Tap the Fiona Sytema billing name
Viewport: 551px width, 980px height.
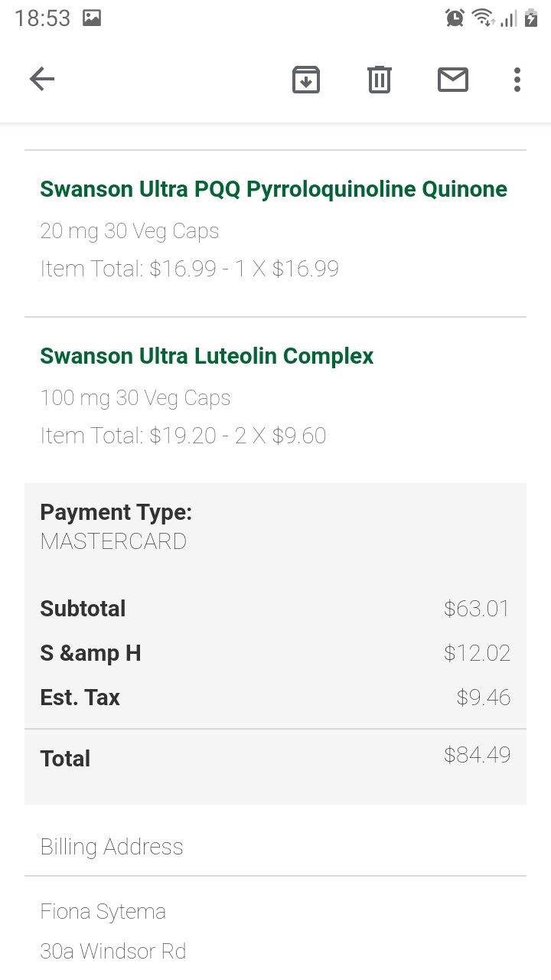[x=103, y=912]
